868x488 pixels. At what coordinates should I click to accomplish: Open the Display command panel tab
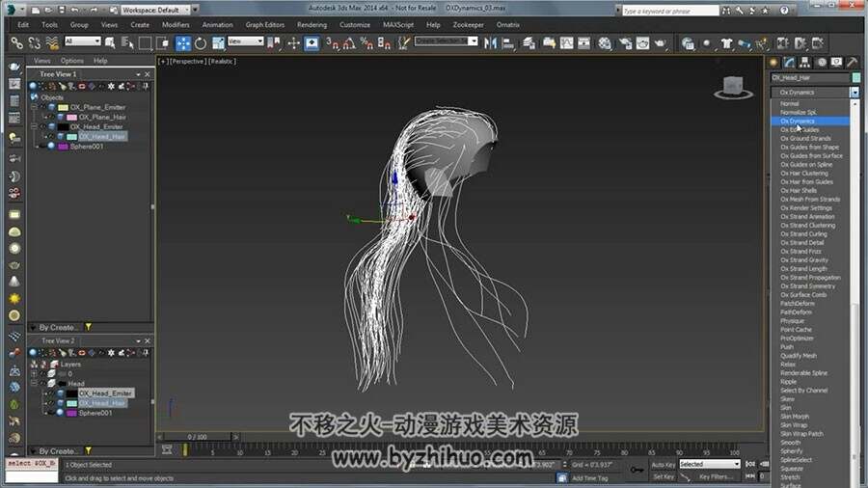click(x=836, y=63)
